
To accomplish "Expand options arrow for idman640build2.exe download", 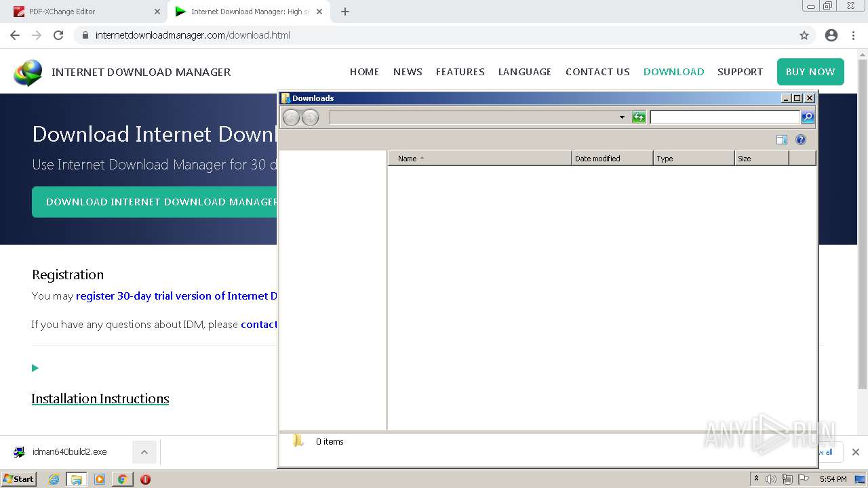I will [144, 452].
